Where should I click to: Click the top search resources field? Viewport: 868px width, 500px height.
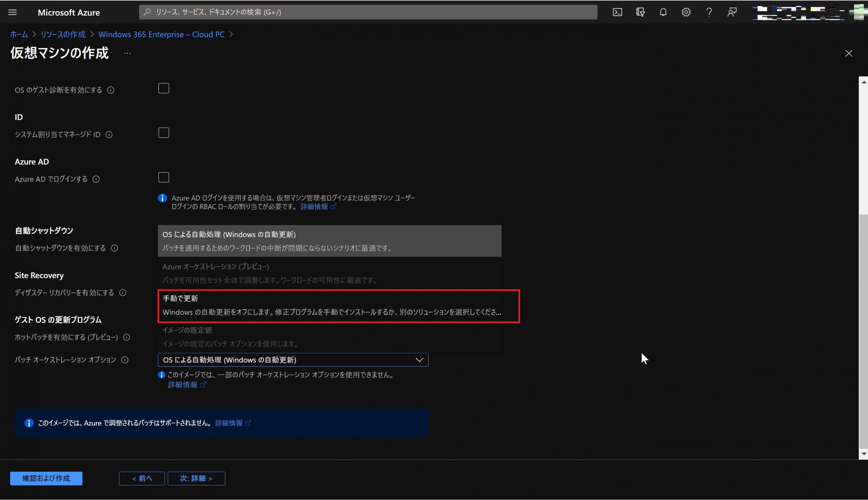[x=368, y=12]
